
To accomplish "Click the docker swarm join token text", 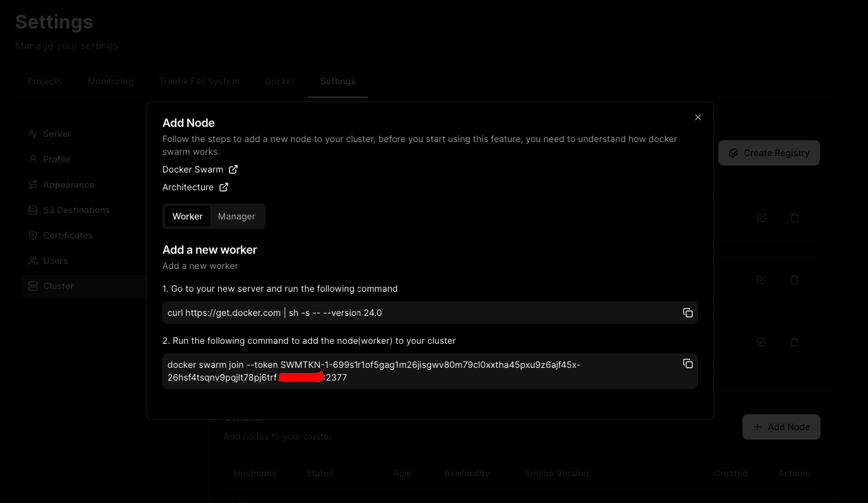I will pyautogui.click(x=374, y=371).
